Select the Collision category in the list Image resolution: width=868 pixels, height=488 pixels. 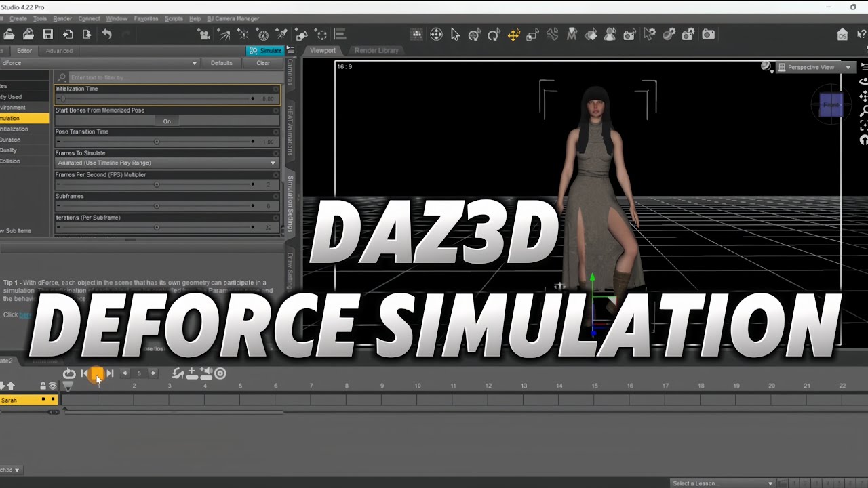[10, 161]
